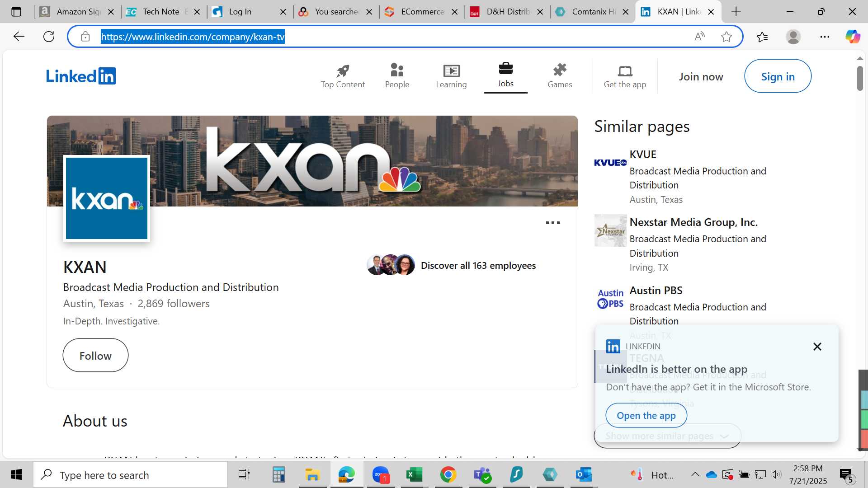Open the KXAN profile logo thumbnail

(107, 198)
